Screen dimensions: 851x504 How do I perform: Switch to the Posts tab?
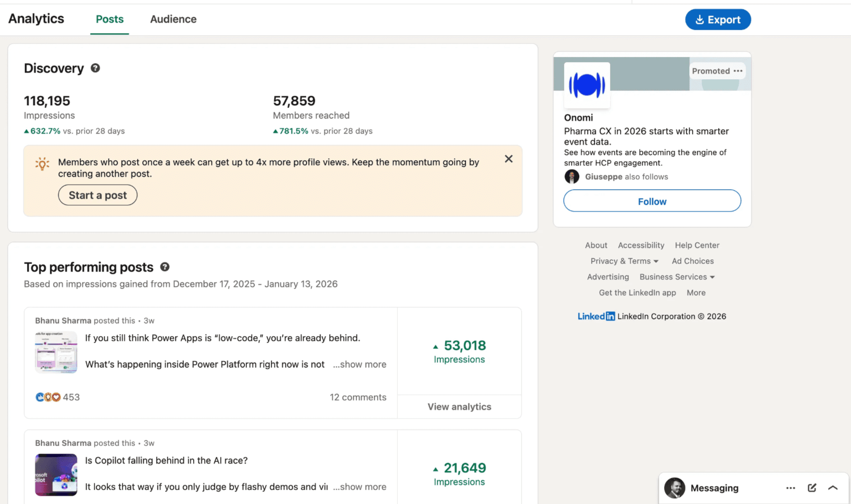point(110,19)
